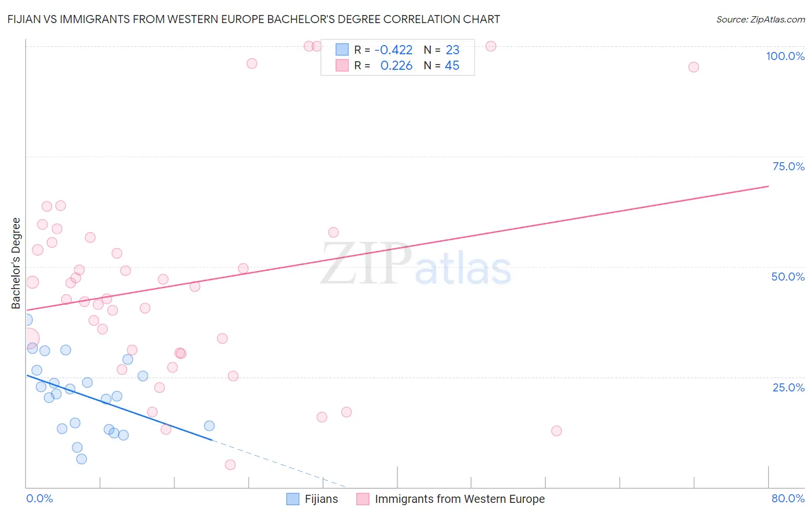Viewport: 812px width, 515px height.
Task: Click the blue Fijians legend swatch
Action: (293, 499)
